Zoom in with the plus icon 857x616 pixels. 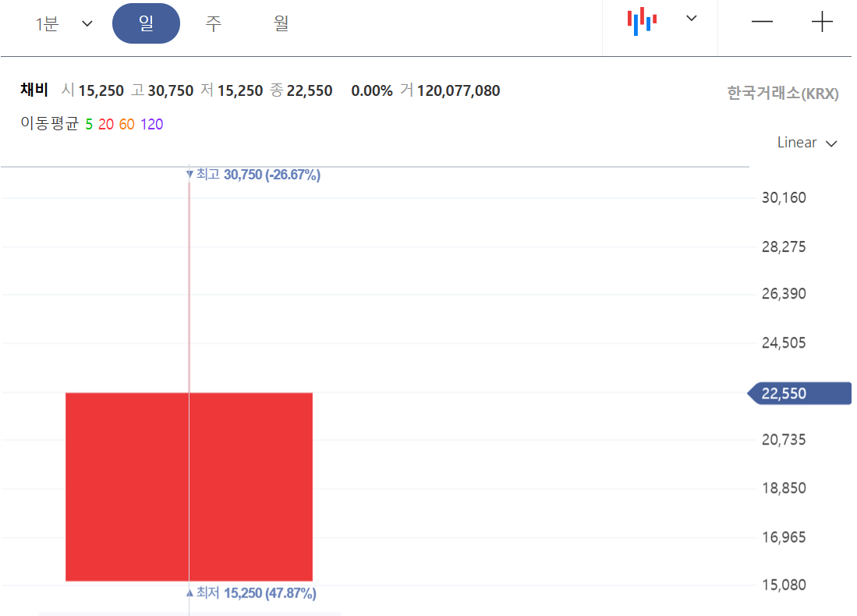pos(821,22)
